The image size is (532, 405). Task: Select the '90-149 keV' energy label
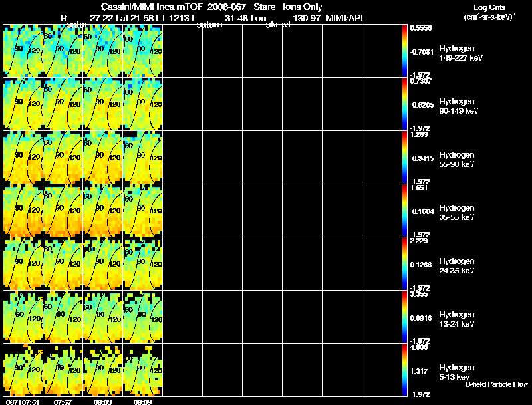tap(458, 111)
